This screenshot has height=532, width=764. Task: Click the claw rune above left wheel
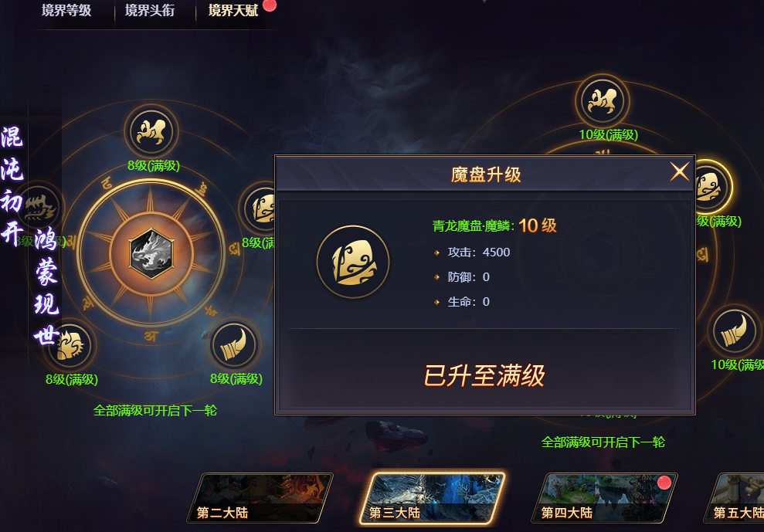(151, 131)
